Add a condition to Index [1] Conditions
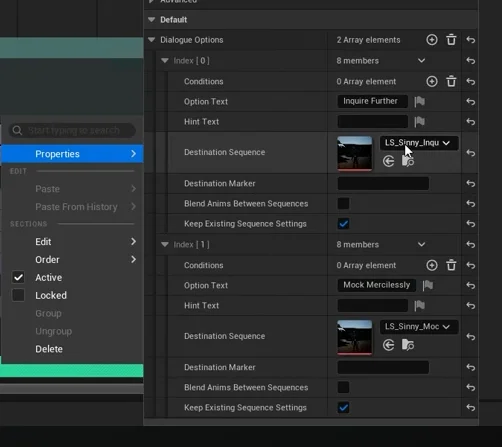Viewport: 502px width, 447px height. (432, 265)
